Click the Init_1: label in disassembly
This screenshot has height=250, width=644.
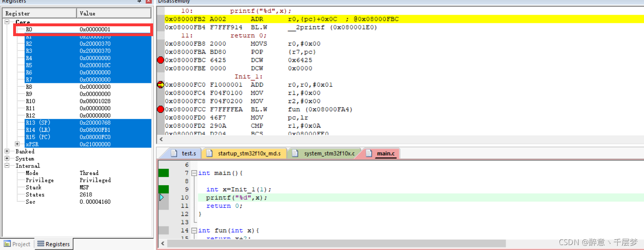[248, 76]
